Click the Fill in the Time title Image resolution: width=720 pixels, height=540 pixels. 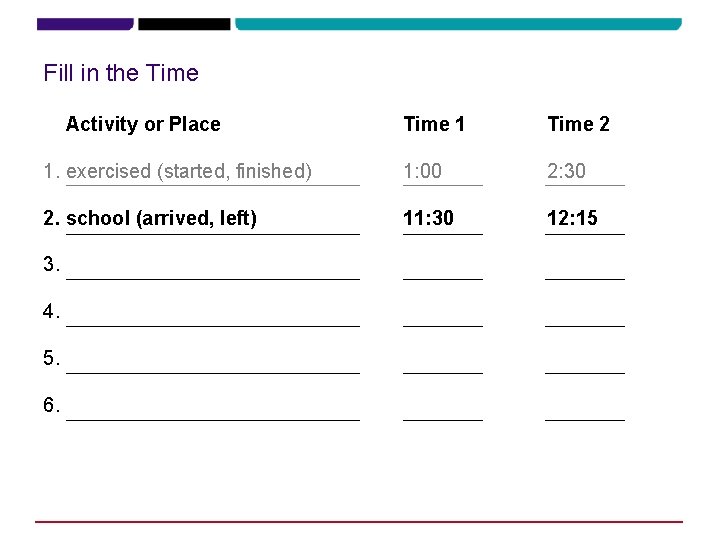121,73
